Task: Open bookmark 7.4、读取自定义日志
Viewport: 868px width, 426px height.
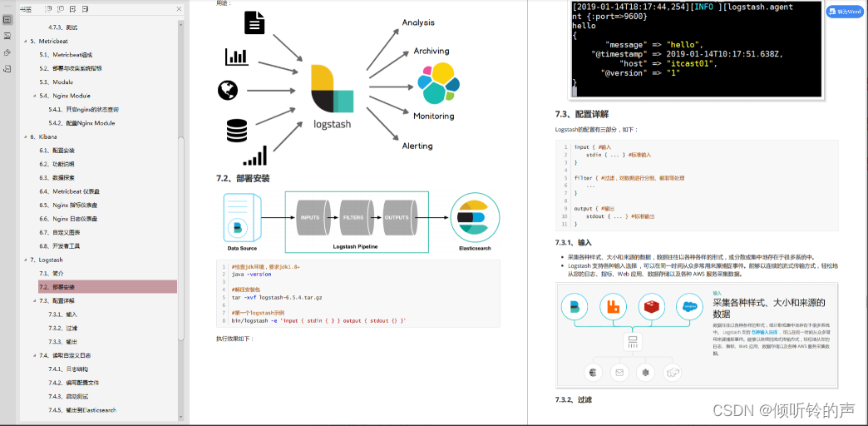Action: point(66,355)
